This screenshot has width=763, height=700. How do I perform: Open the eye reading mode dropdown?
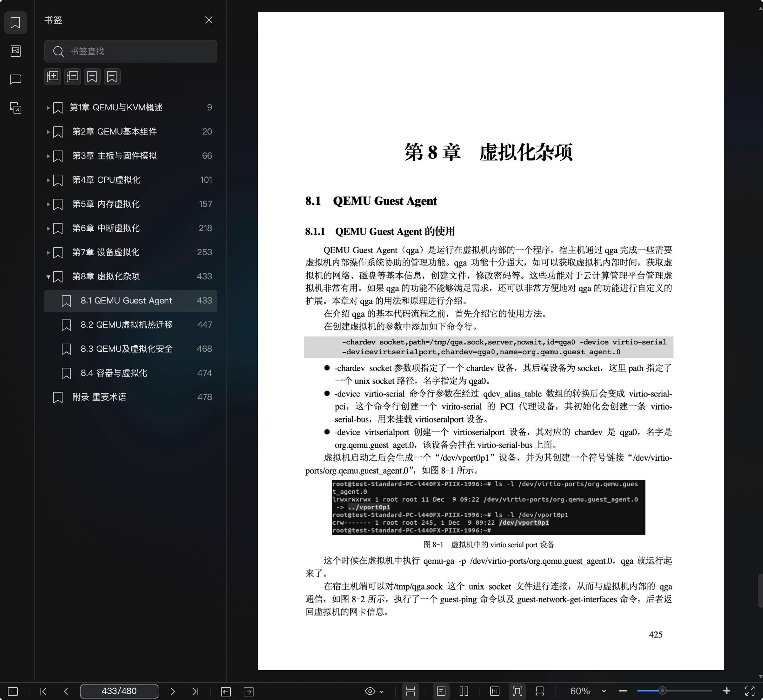(374, 691)
